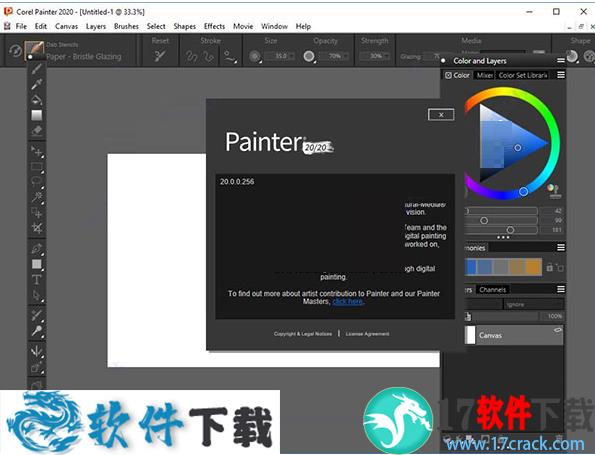Expand the Size value dropdown
The image size is (595, 455).
tap(291, 56)
